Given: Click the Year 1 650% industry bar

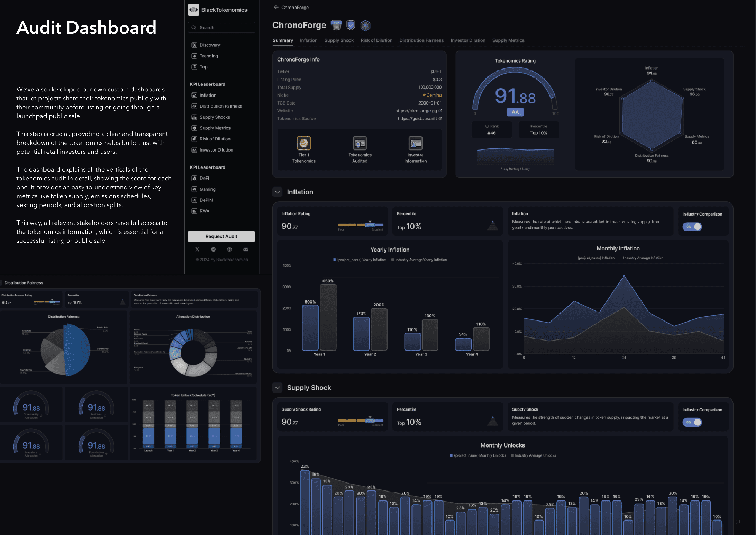Looking at the screenshot, I should click(328, 317).
